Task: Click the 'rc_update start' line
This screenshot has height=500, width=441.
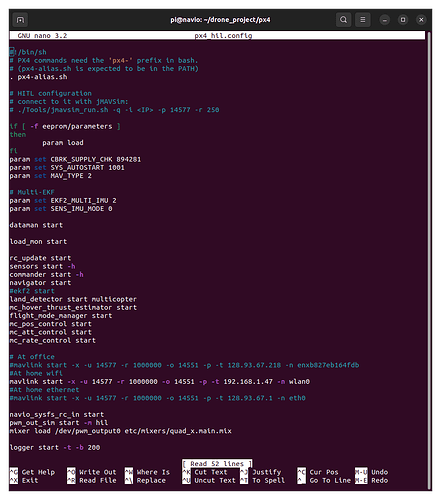Action: click(40, 258)
